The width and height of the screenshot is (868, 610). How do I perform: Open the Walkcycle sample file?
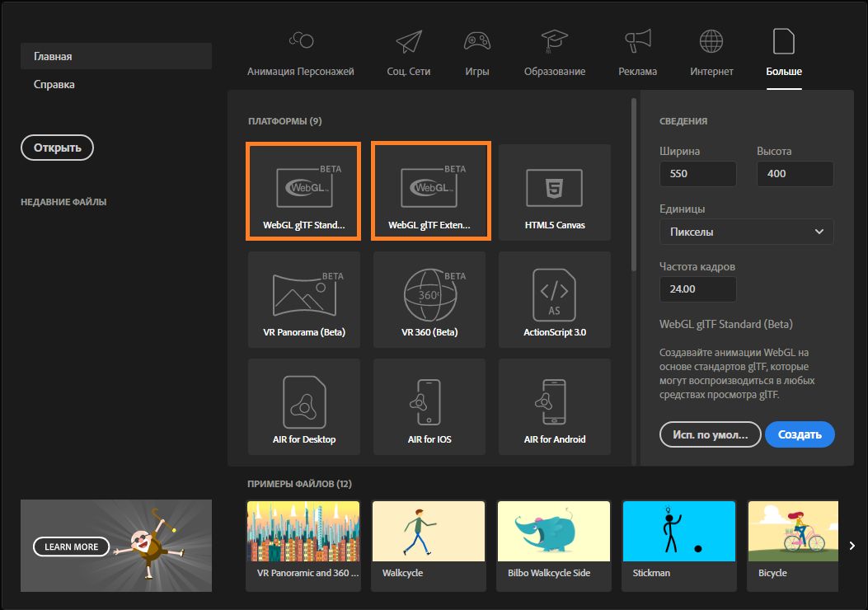tap(429, 546)
